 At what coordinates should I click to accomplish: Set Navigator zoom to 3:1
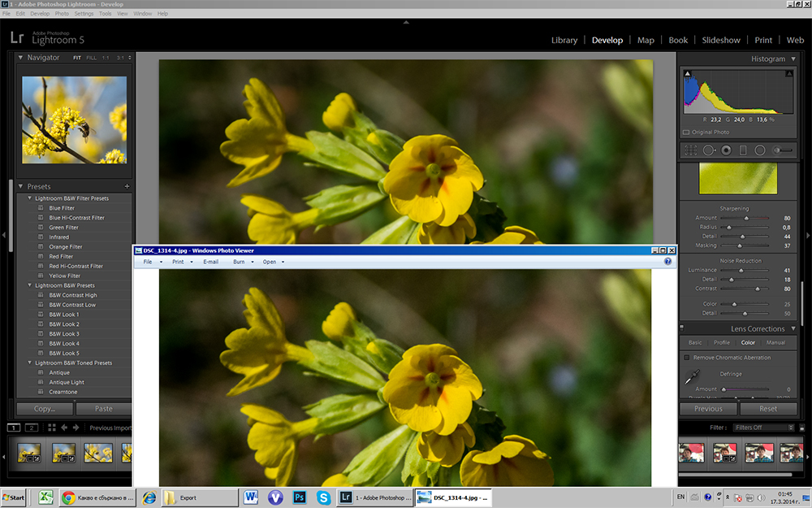tap(120, 58)
